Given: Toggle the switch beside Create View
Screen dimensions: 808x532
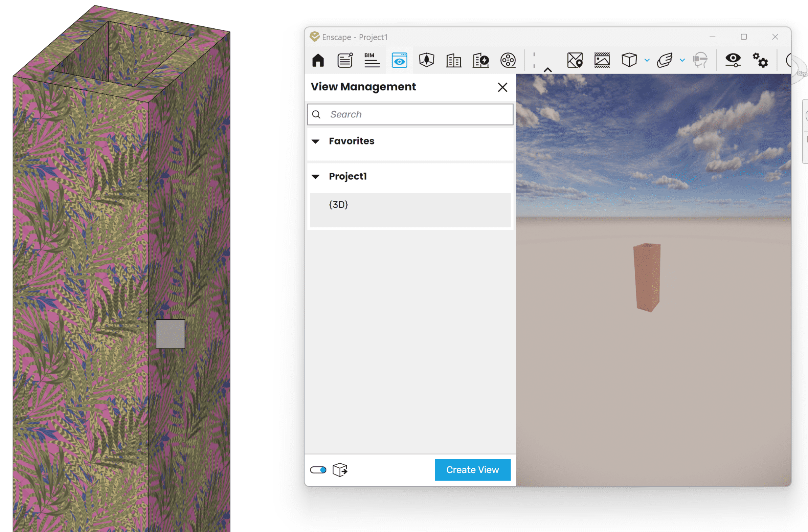Looking at the screenshot, I should pyautogui.click(x=318, y=470).
